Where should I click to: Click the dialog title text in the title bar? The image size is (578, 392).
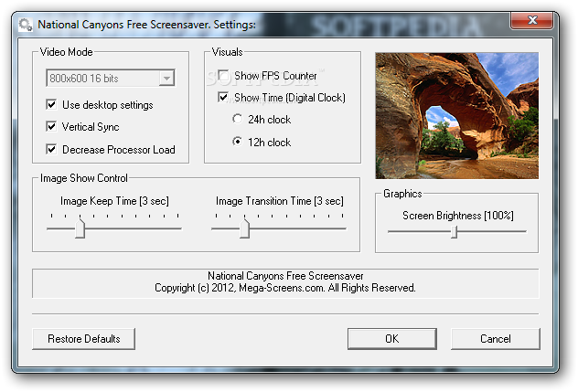pyautogui.click(x=146, y=25)
